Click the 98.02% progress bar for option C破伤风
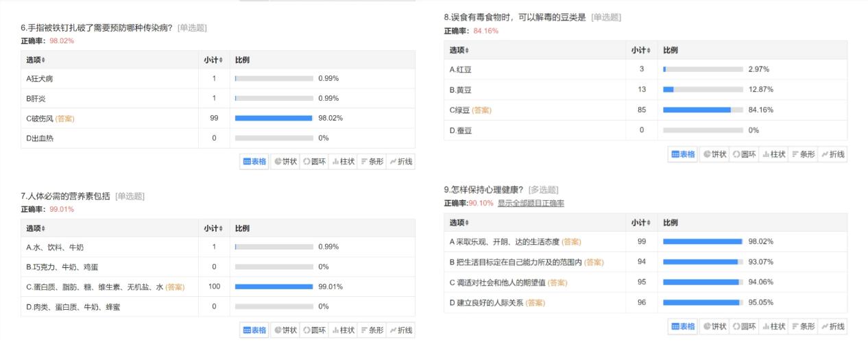This screenshot has width=868, height=353. click(274, 119)
